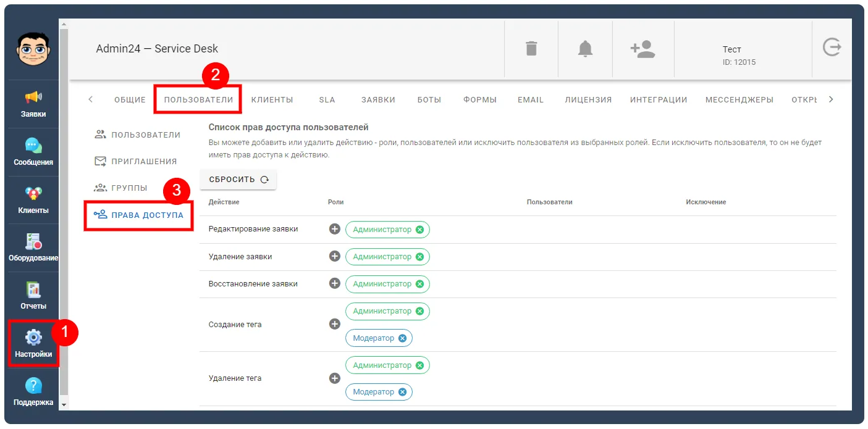Show previous tabs with left chevron
Screen dimensions: 868x429
click(x=91, y=99)
